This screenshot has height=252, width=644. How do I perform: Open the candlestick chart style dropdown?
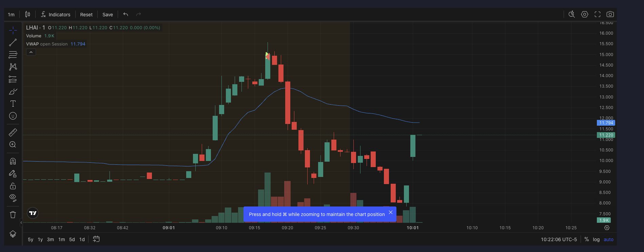(27, 14)
